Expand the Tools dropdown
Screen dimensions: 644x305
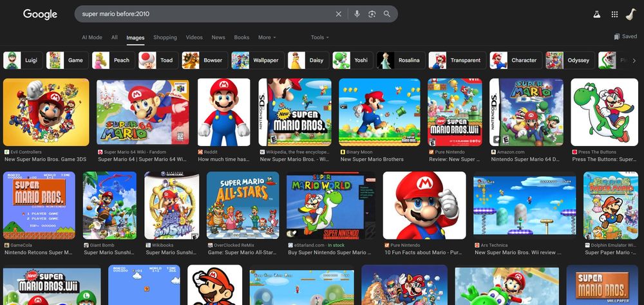click(320, 37)
